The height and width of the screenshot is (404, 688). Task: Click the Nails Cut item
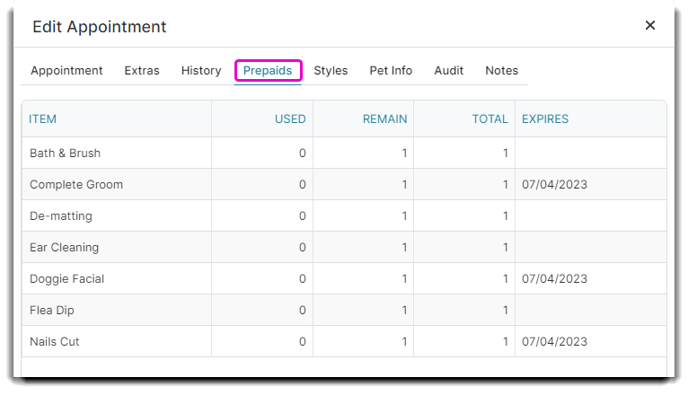click(54, 342)
